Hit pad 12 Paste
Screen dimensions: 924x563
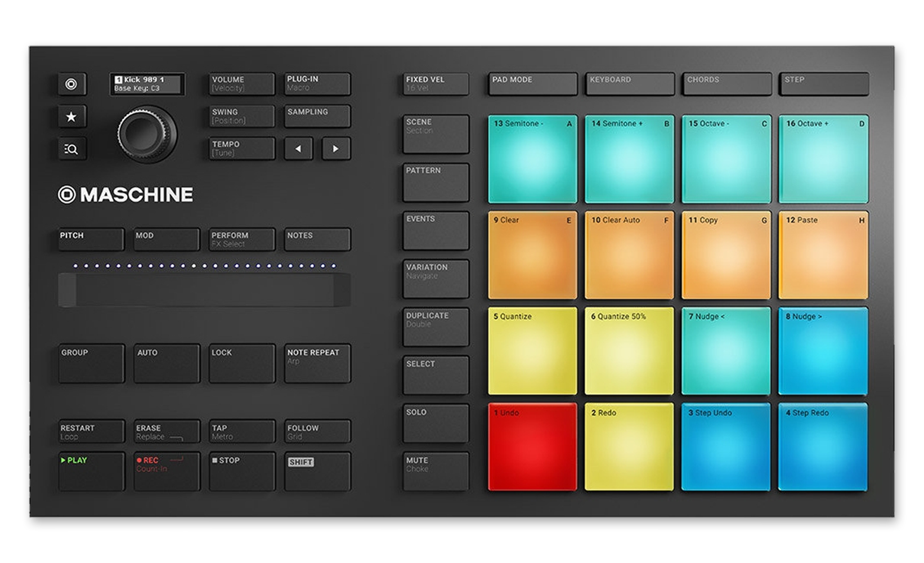click(x=824, y=255)
